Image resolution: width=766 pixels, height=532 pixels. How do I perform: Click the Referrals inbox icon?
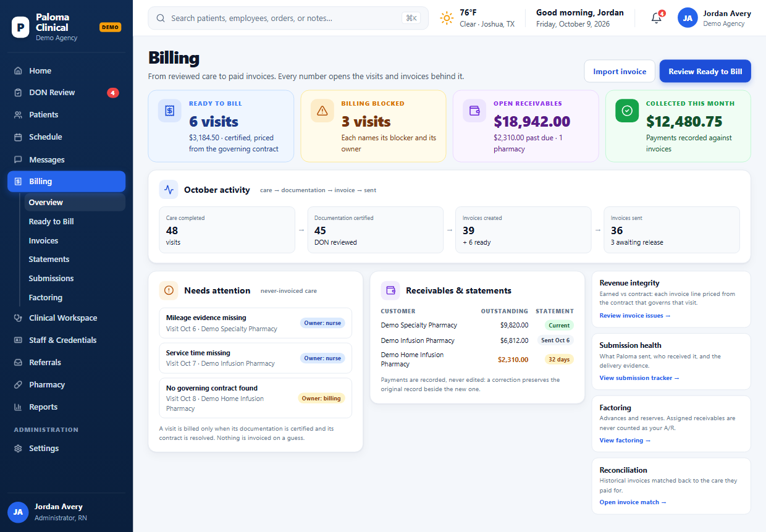pos(18,363)
